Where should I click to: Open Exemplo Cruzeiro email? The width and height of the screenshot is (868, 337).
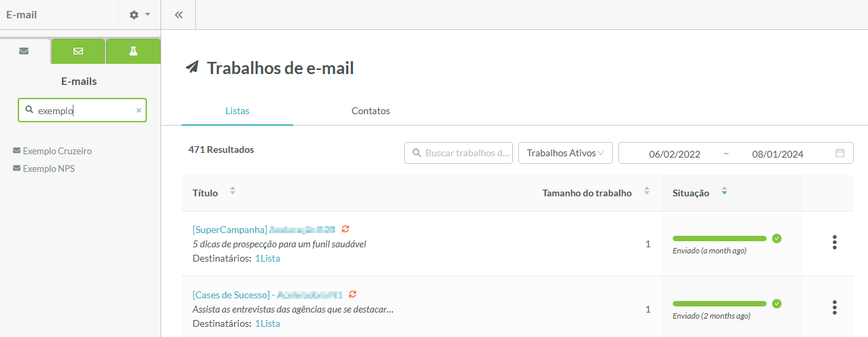click(x=57, y=151)
